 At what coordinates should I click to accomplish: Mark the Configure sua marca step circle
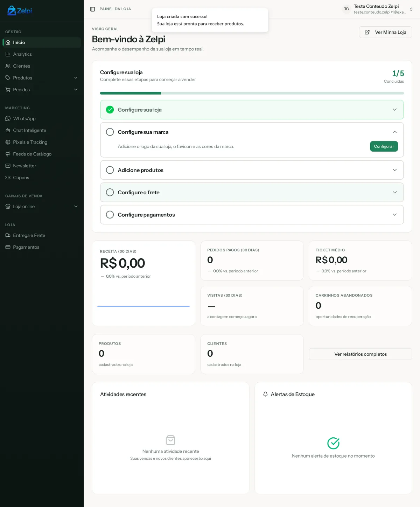pyautogui.click(x=110, y=132)
